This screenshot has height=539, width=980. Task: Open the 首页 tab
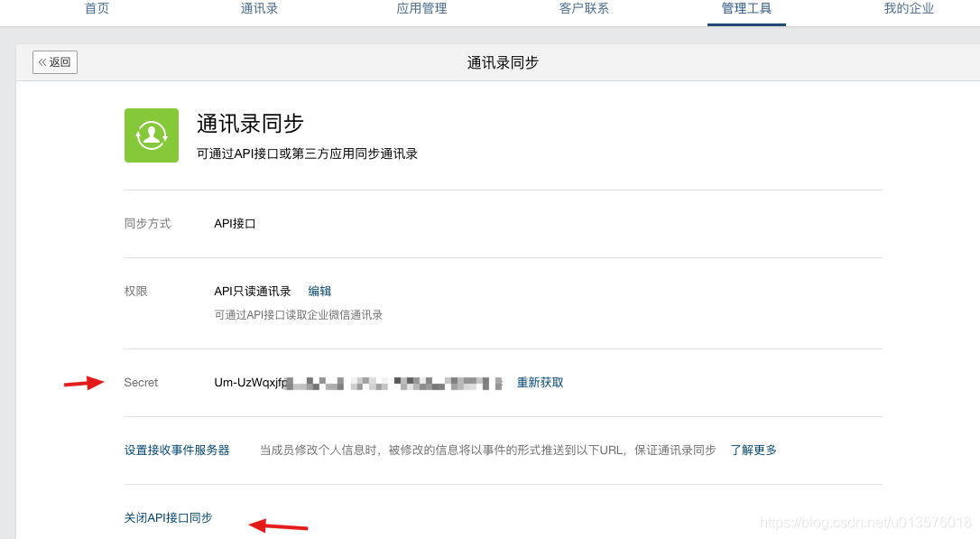(x=97, y=9)
